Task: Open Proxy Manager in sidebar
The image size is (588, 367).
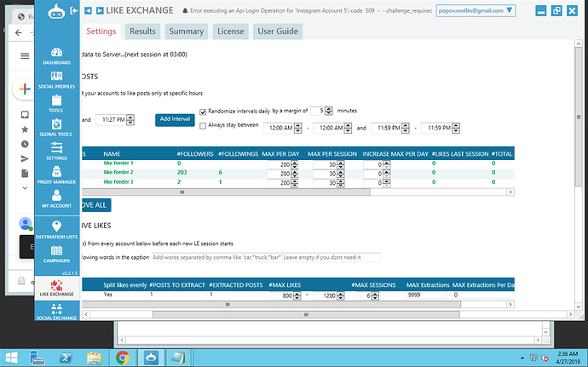Action: point(56,175)
